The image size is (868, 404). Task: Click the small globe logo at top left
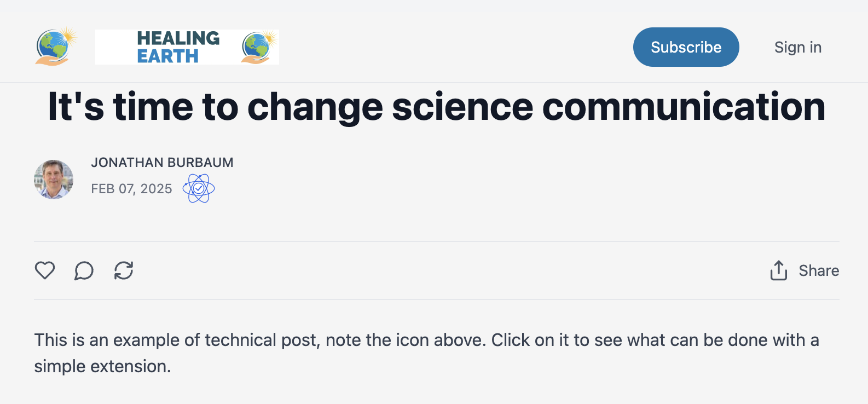point(55,47)
